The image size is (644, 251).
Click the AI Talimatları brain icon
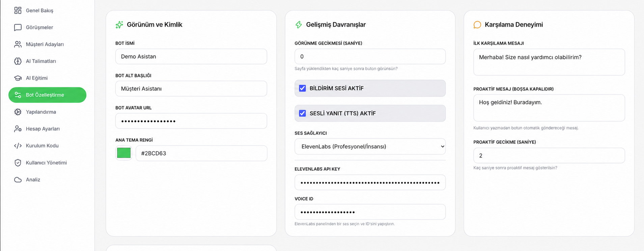tap(18, 61)
